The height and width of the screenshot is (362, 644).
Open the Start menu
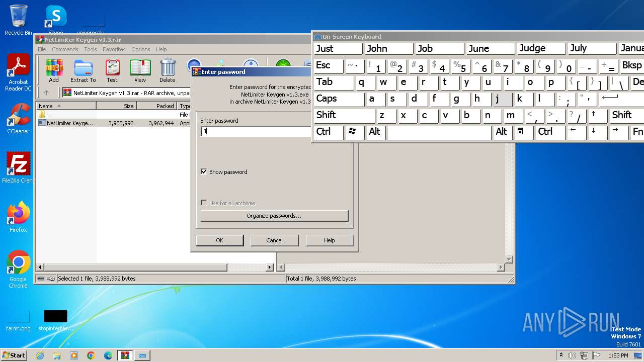point(14,355)
